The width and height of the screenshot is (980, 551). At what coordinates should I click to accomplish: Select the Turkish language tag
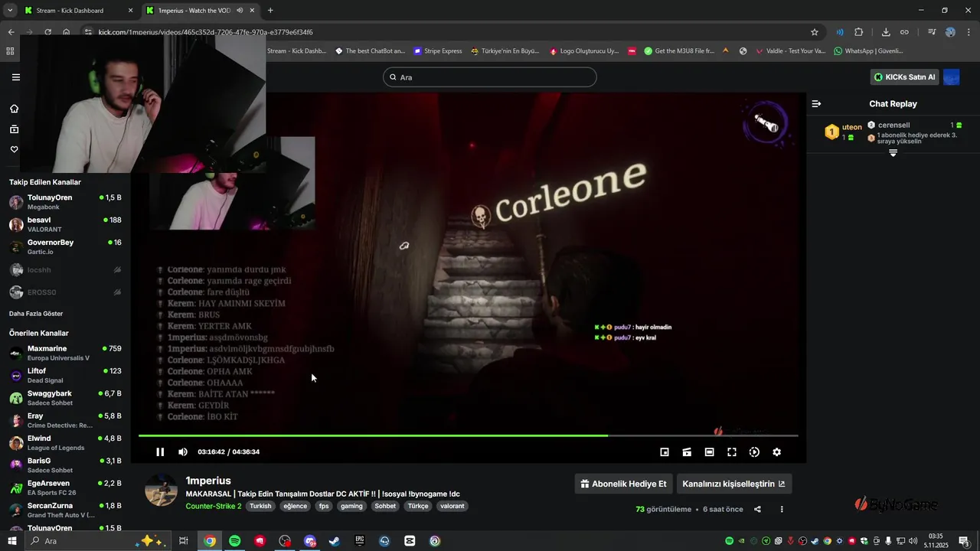260,506
